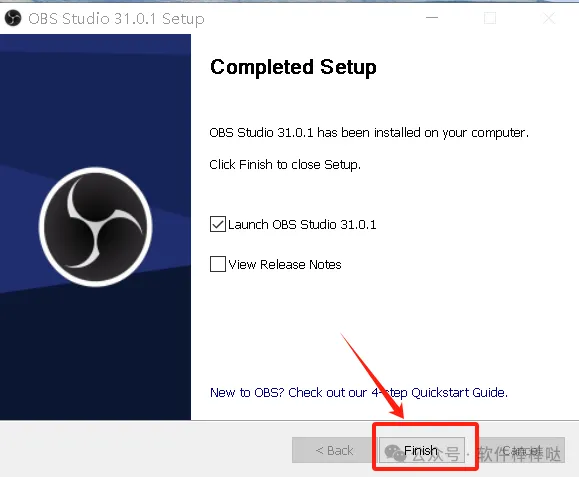Click the "Completed Setup" heading
Screen dimensions: 579x477
click(293, 68)
